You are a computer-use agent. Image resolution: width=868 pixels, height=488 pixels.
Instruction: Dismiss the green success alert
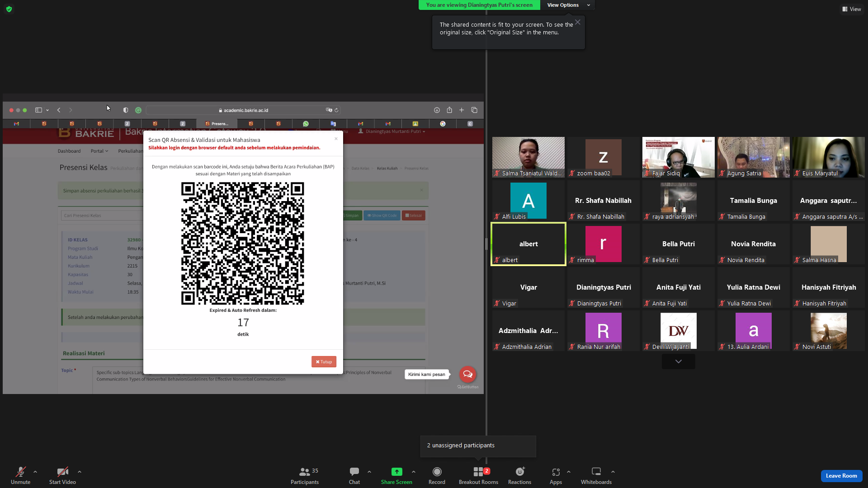421,190
